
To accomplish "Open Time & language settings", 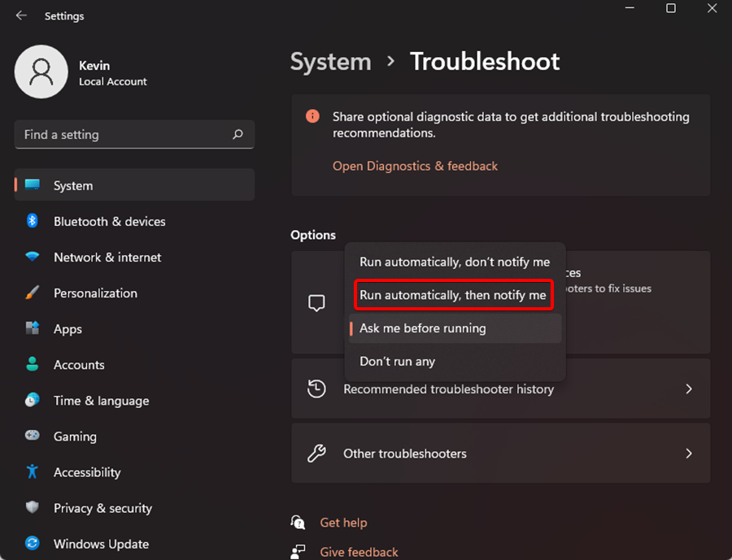I will [x=134, y=401].
